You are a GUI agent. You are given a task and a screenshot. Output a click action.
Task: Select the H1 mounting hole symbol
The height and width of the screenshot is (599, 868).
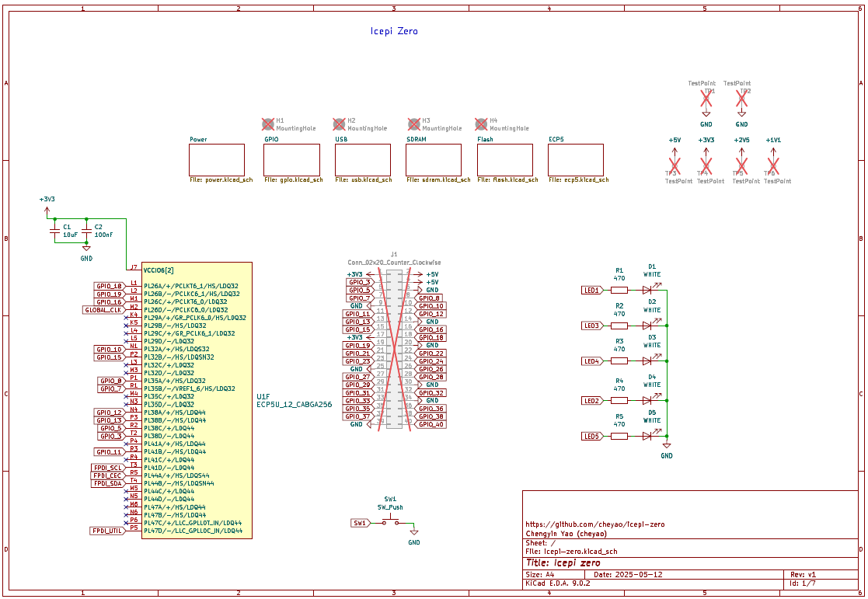click(268, 124)
